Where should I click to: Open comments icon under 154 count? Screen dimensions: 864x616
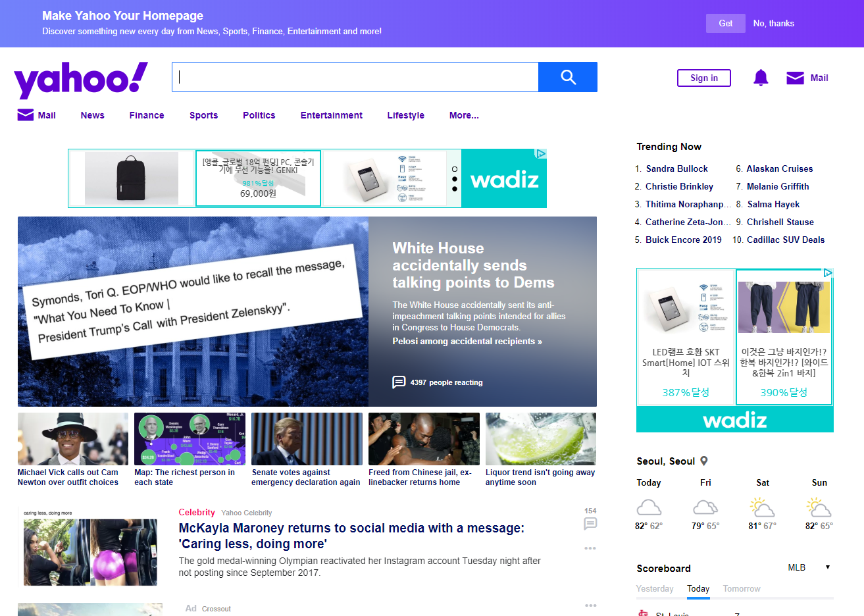click(590, 523)
